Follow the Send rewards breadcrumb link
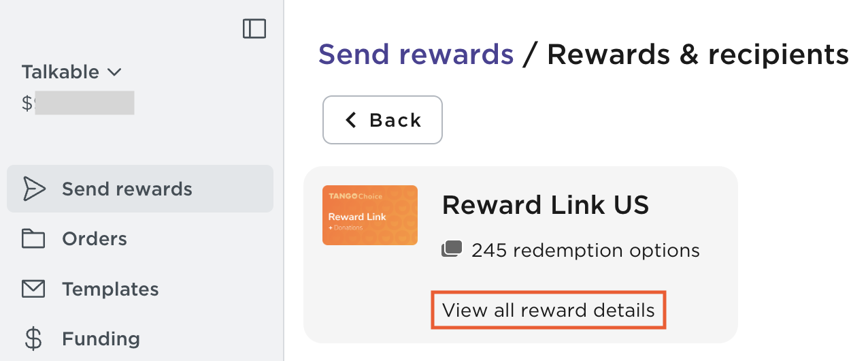This screenshot has height=361, width=868. pyautogui.click(x=416, y=54)
